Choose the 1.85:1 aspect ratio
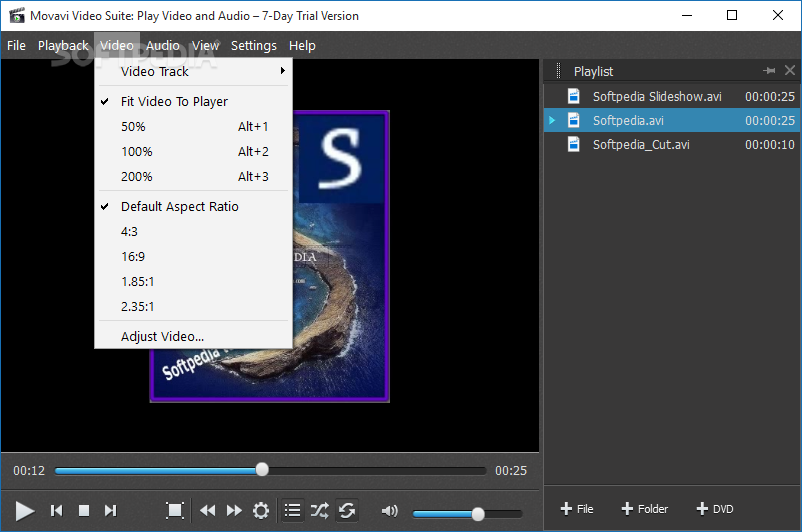Screen dimensions: 802x532 [x=193, y=281]
